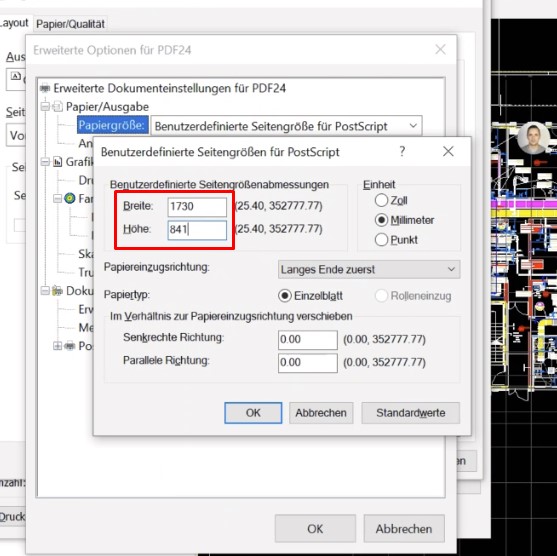
Task: Collapse the Papier/Ausgabe tree node
Action: [x=45, y=106]
